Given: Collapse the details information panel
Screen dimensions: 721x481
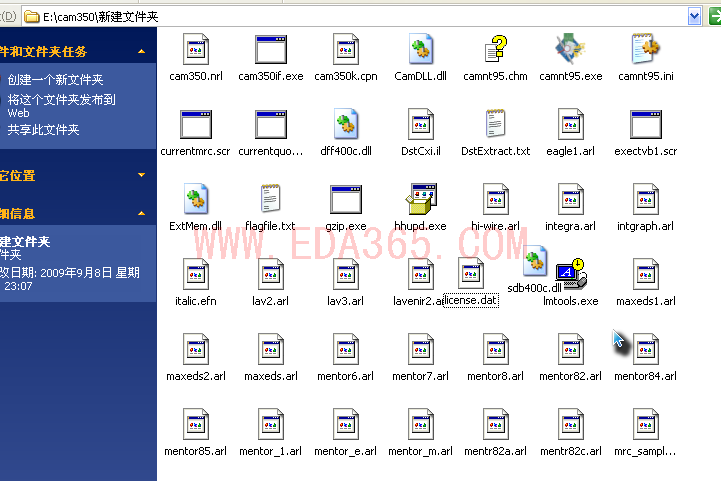Looking at the screenshot, I should pyautogui.click(x=142, y=213).
